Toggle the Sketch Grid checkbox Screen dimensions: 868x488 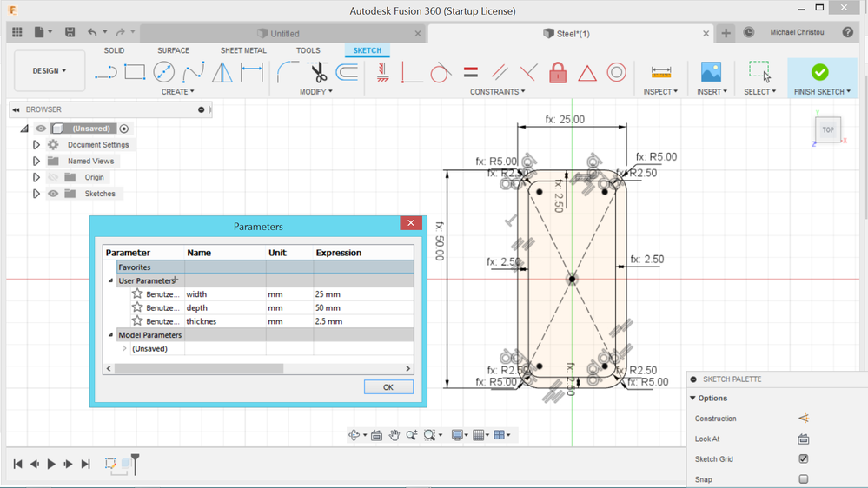click(x=803, y=458)
